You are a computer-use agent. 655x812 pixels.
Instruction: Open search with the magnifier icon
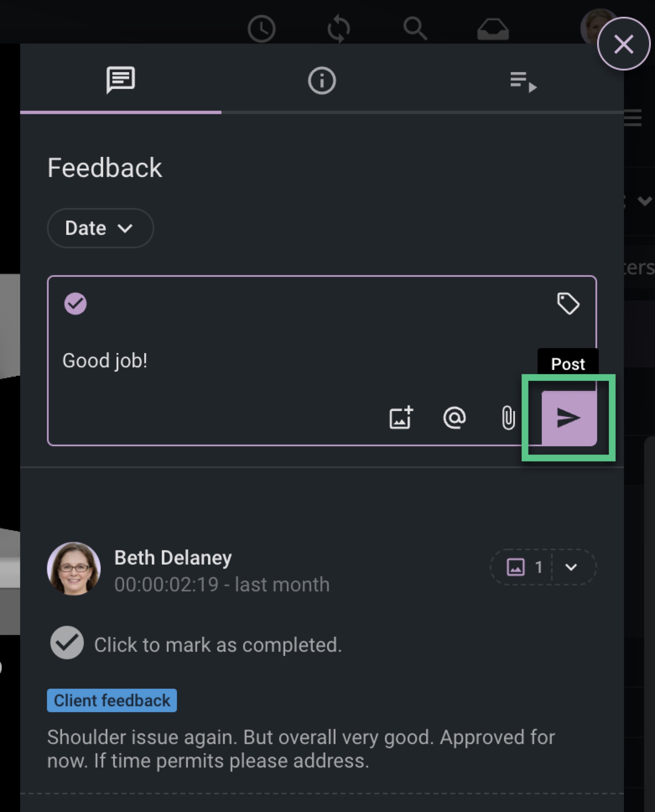click(415, 29)
